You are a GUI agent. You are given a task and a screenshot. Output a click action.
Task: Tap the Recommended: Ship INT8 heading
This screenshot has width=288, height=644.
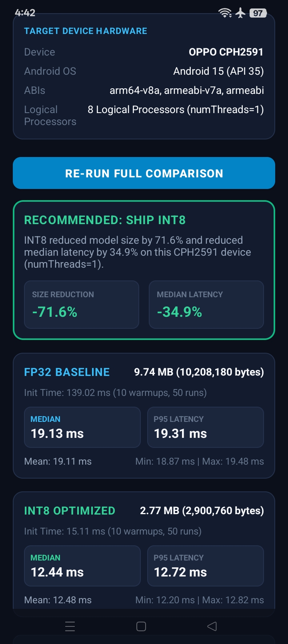click(x=105, y=220)
